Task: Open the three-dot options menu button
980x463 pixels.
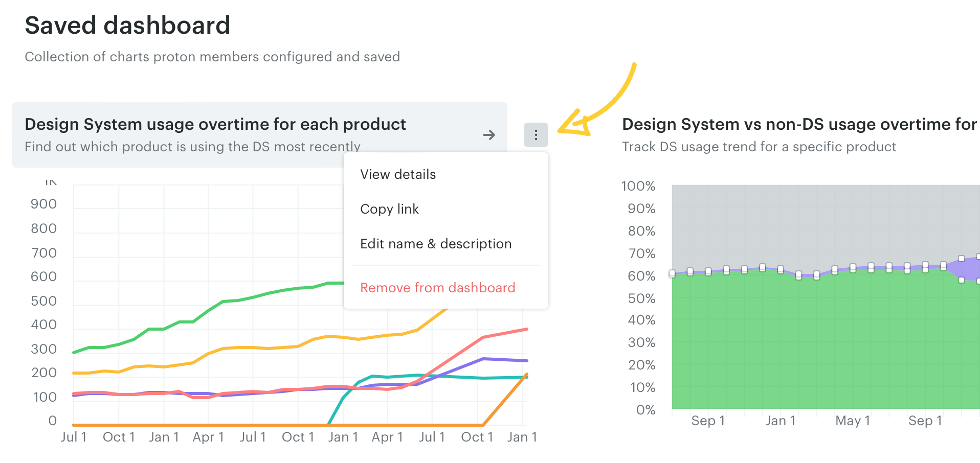Action: [x=536, y=135]
